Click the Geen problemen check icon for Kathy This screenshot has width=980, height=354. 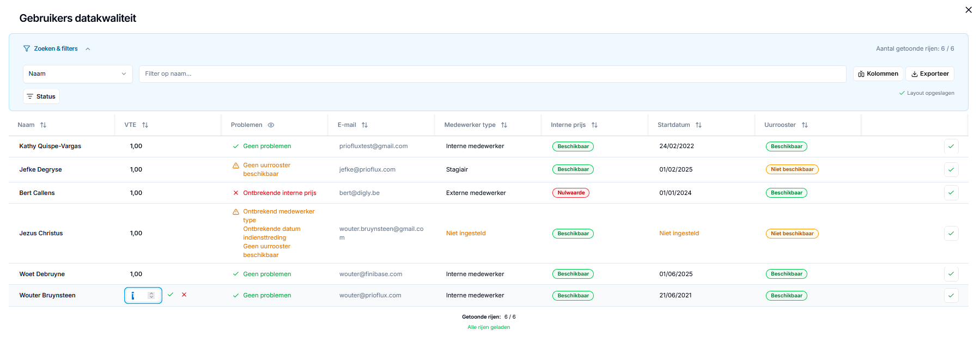tap(236, 147)
